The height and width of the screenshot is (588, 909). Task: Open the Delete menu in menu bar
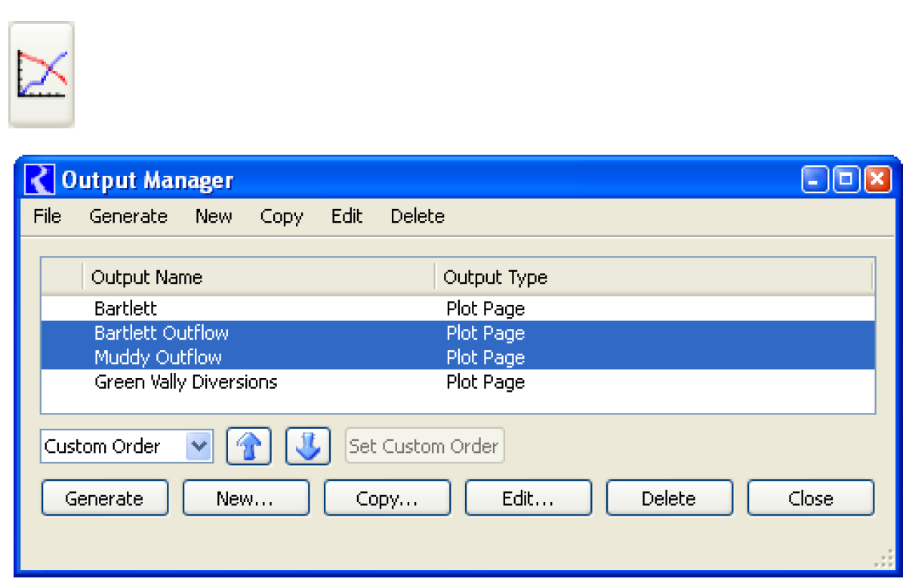pyautogui.click(x=418, y=217)
